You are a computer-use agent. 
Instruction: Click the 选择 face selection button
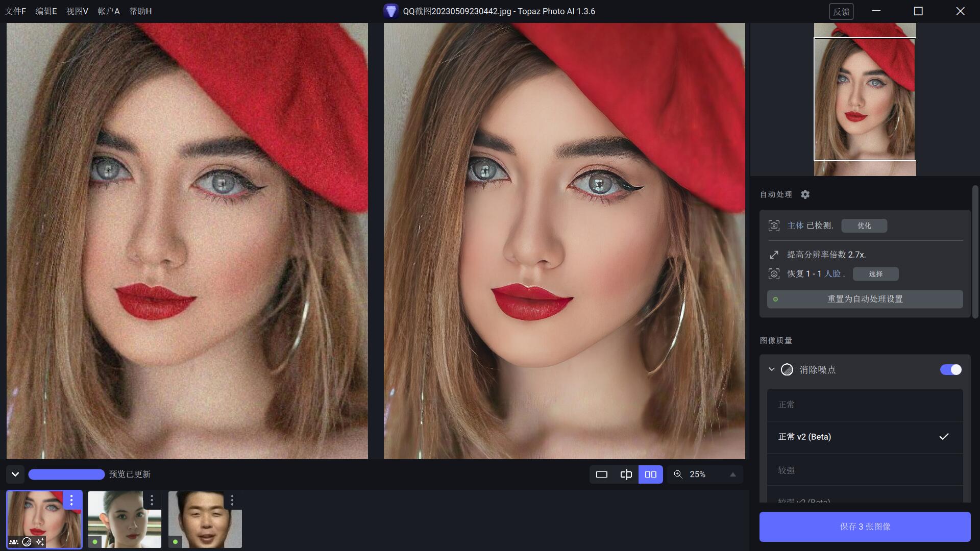pos(876,274)
